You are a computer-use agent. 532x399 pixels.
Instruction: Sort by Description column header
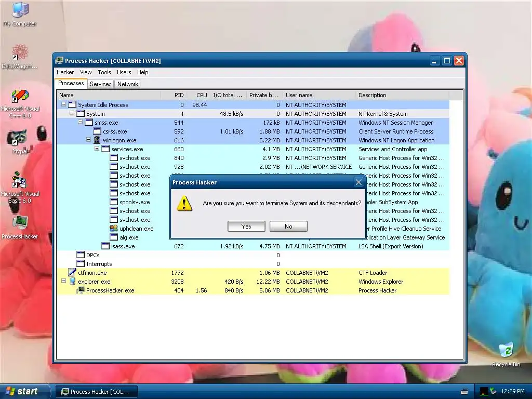tap(403, 96)
